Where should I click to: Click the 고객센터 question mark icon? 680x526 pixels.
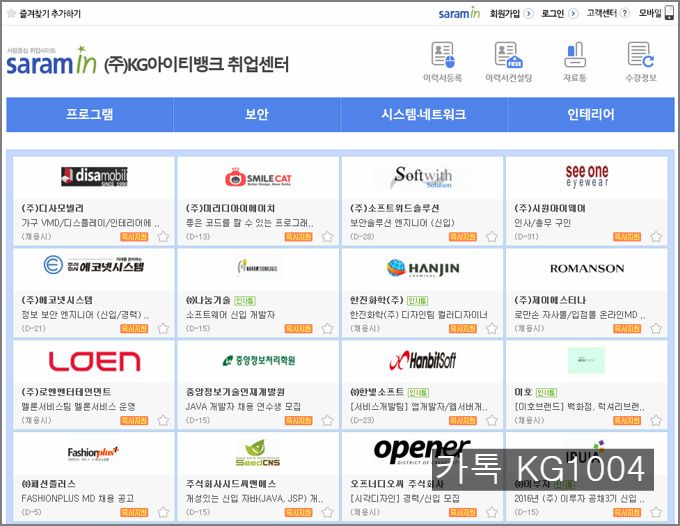coord(624,13)
